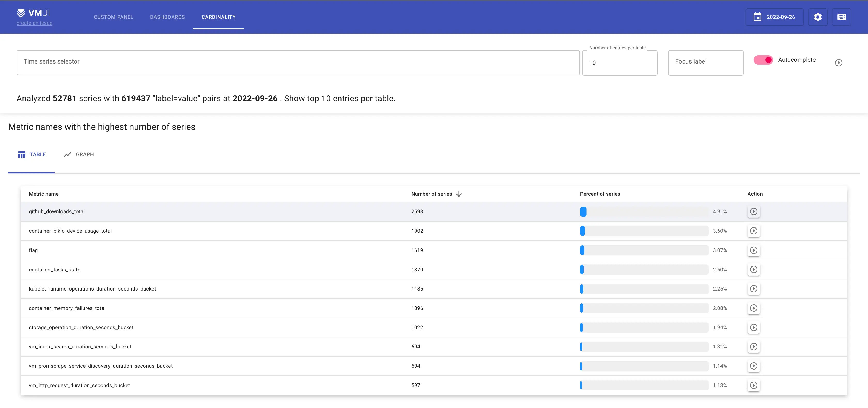The width and height of the screenshot is (868, 408).
Task: Click the series count 604
Action: [x=416, y=366]
